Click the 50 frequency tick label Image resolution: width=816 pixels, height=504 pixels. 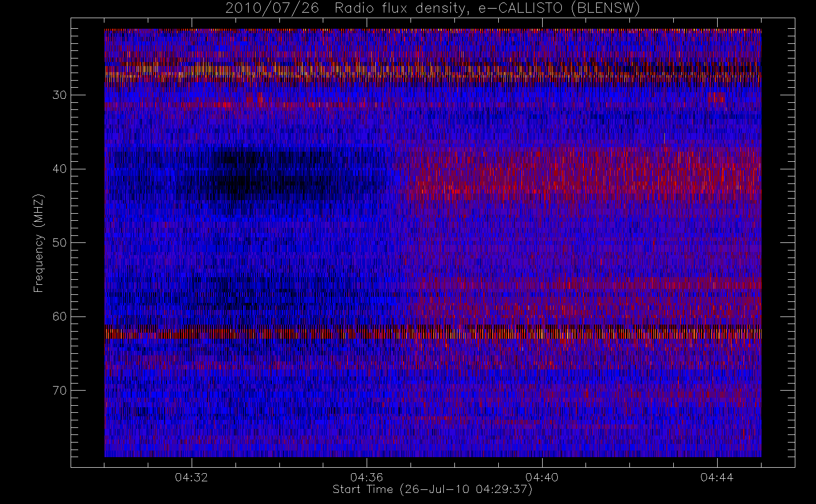[60, 243]
